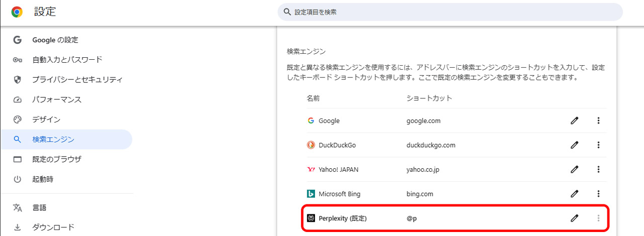Click the Google favicon in list
Image resolution: width=644 pixels, height=236 pixels.
pos(311,121)
